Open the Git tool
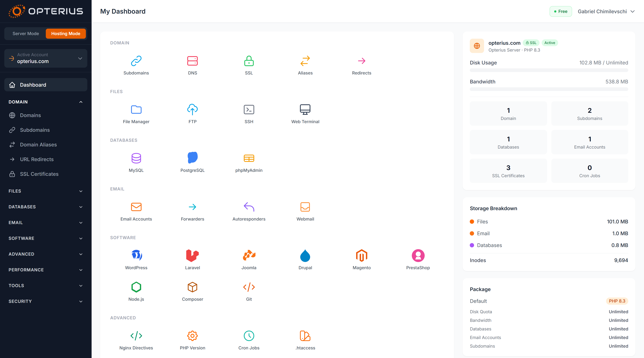644x358 pixels. pyautogui.click(x=249, y=292)
